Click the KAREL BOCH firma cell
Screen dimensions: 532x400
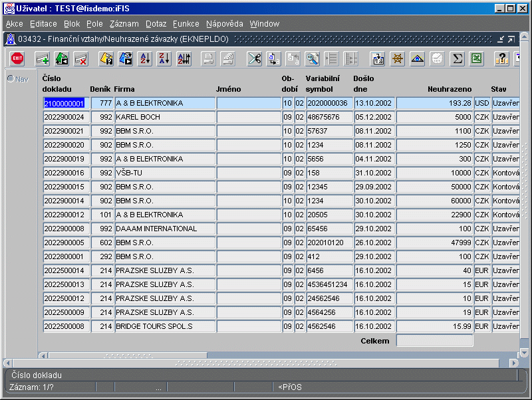pos(164,118)
